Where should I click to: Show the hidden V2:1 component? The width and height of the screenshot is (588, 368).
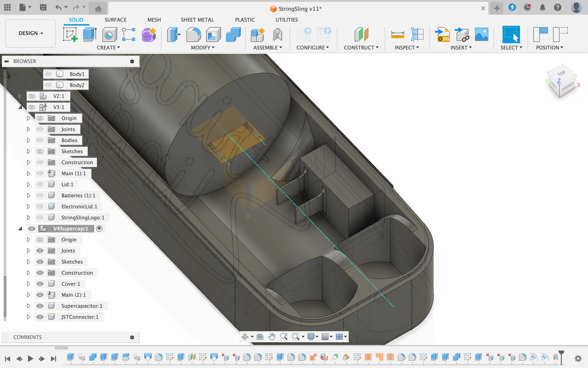point(32,96)
